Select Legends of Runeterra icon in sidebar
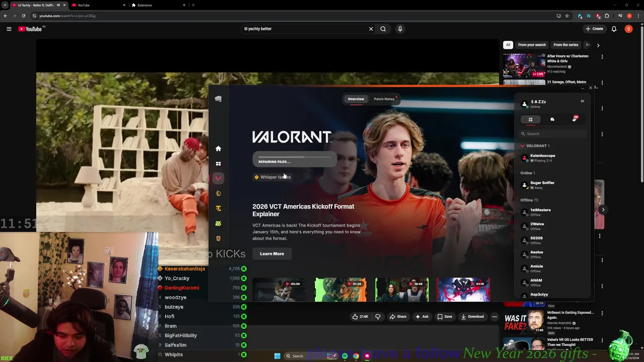Screen dimensions: 644x362 [x=218, y=238]
